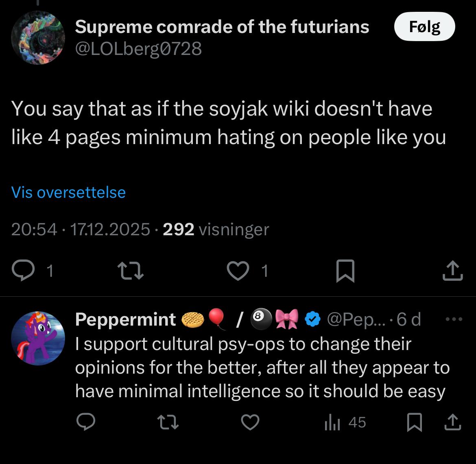Screen dimensions: 476x464
Task: Click the Vis oversettelse link
Action: (68, 192)
